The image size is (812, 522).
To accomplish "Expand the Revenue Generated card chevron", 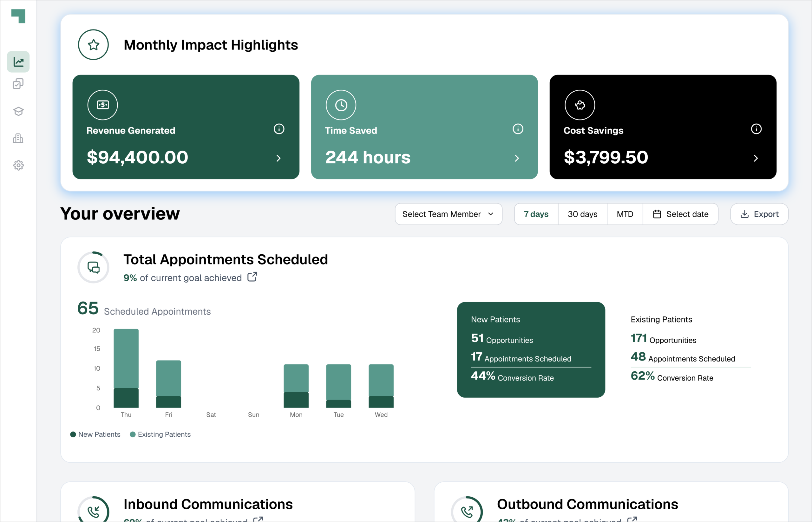I will pos(278,158).
